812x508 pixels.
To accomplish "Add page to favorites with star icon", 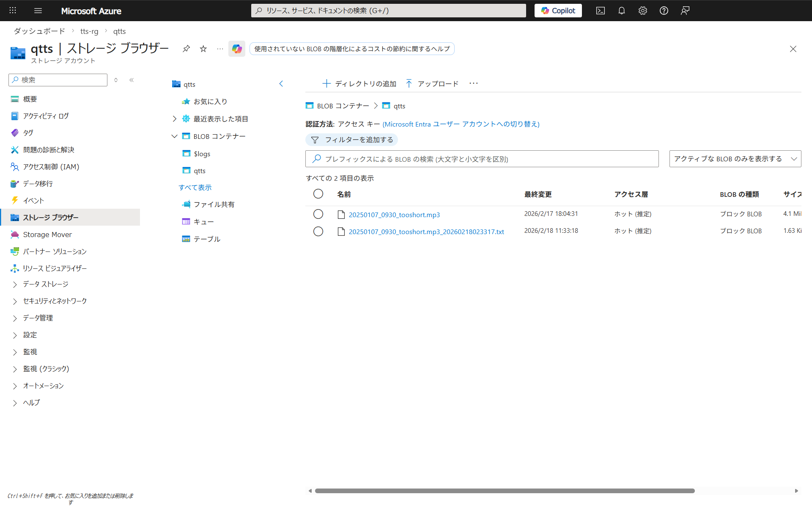I will click(x=203, y=49).
